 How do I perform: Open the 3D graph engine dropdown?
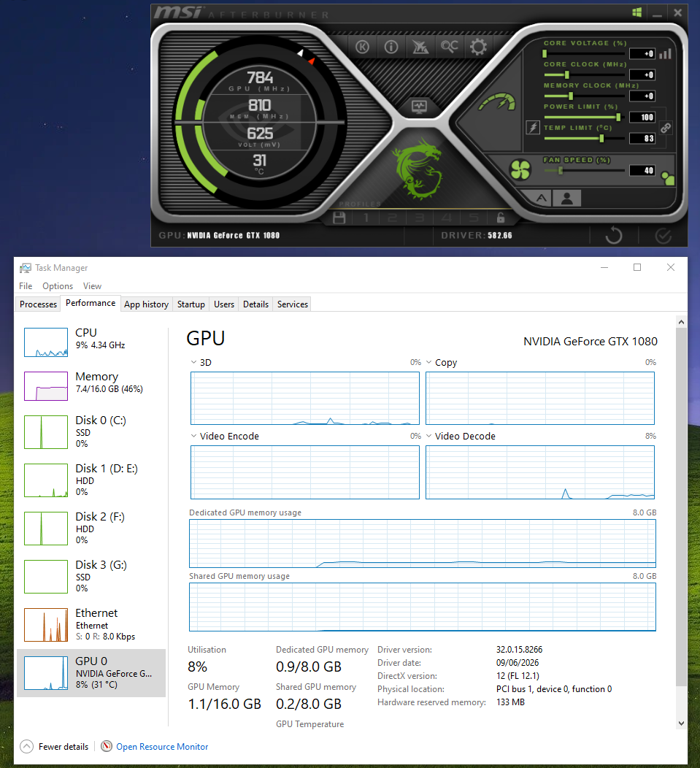click(193, 362)
